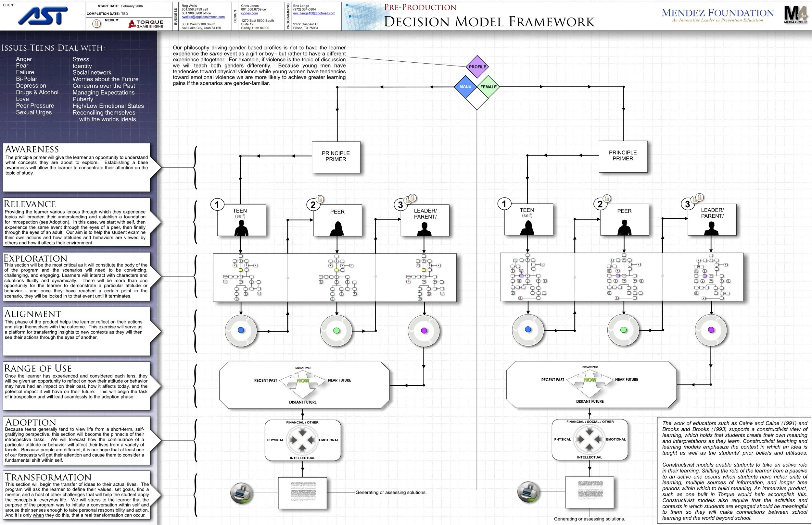
Task: Click the FINANCIAL / SOCIAL / OTHER box
Action: tap(590, 439)
